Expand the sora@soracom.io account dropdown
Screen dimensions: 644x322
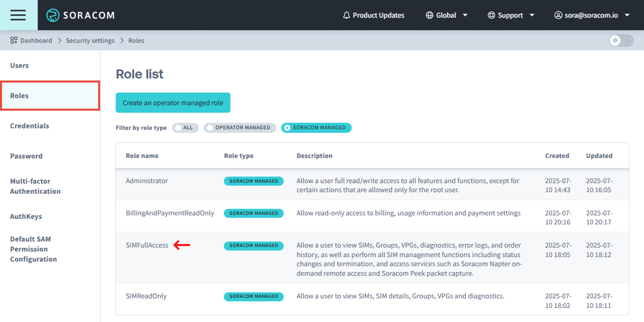(627, 15)
